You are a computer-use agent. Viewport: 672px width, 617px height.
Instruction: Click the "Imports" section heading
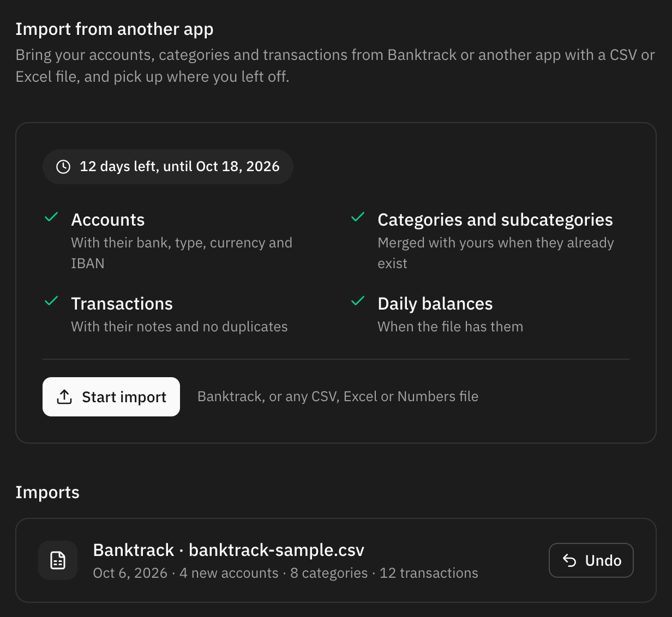47,492
